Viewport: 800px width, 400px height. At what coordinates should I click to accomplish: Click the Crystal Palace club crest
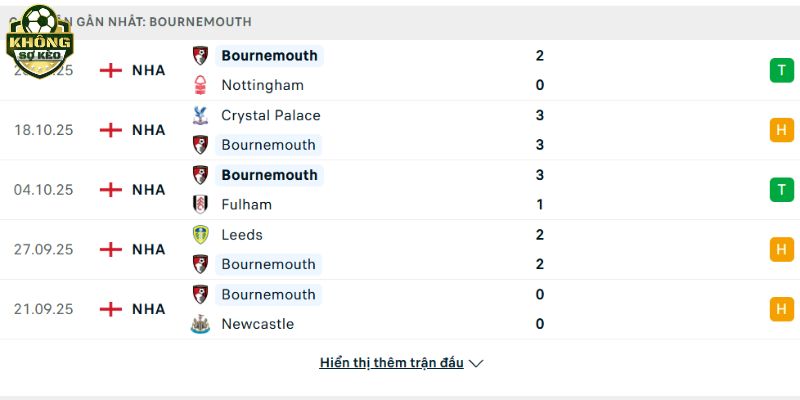tap(201, 115)
